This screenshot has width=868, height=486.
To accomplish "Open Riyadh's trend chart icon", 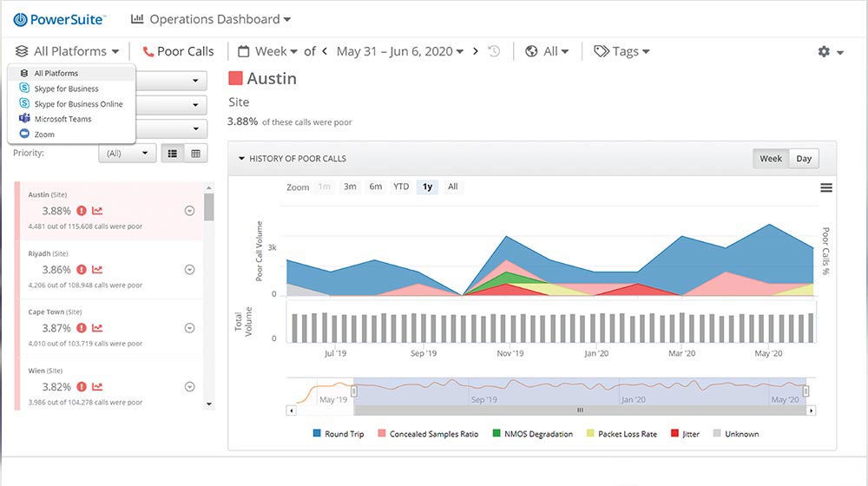I will tap(97, 270).
